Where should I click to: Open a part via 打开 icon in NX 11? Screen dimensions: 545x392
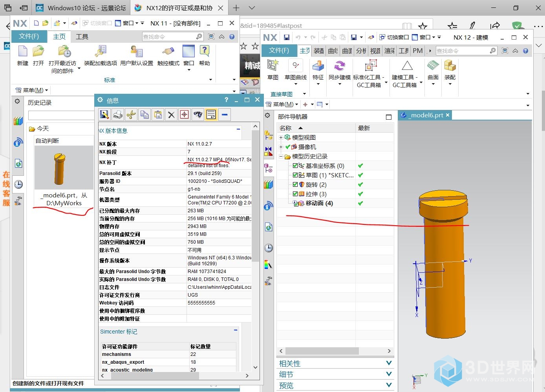(x=38, y=51)
